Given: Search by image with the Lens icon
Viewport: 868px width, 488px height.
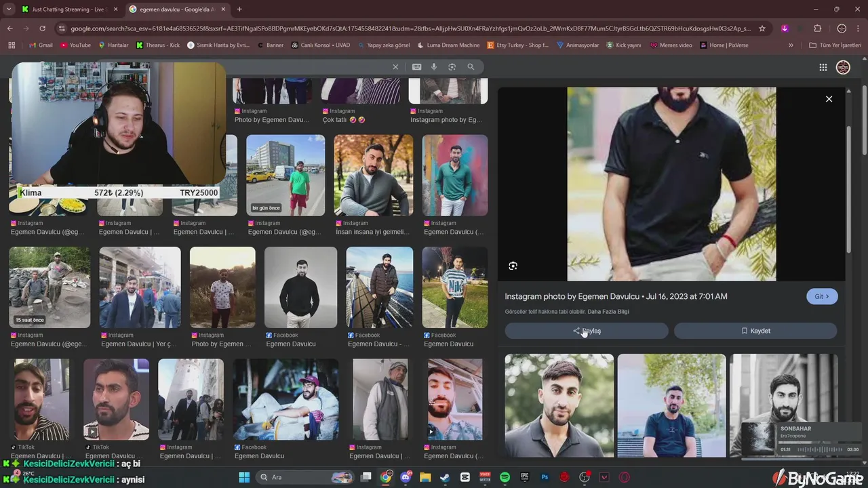Looking at the screenshot, I should tap(452, 67).
